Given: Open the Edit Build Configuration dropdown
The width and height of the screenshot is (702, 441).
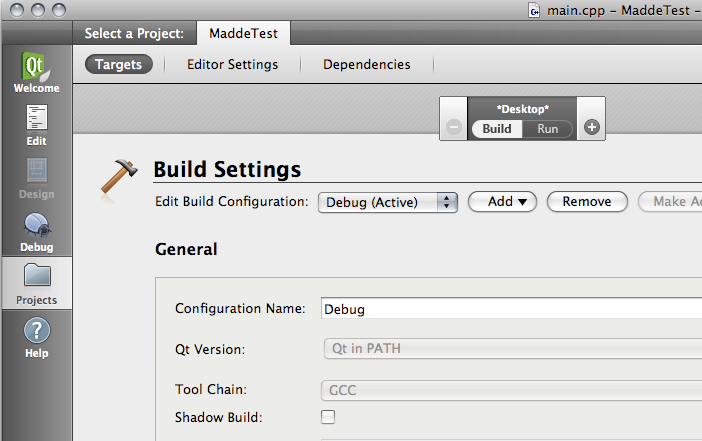Looking at the screenshot, I should [388, 202].
